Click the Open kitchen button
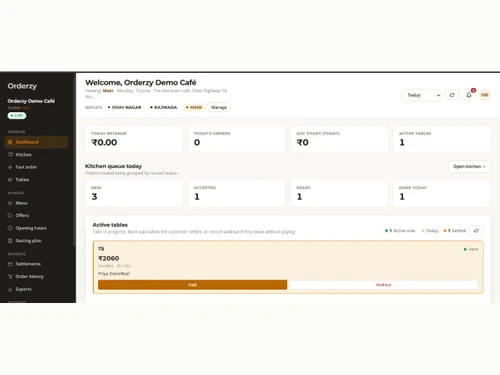 coord(469,166)
